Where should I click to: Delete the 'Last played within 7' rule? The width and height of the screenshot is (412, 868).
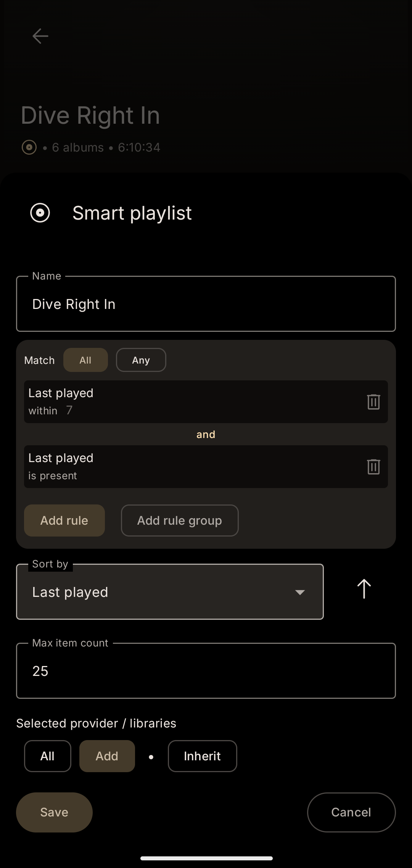point(373,402)
